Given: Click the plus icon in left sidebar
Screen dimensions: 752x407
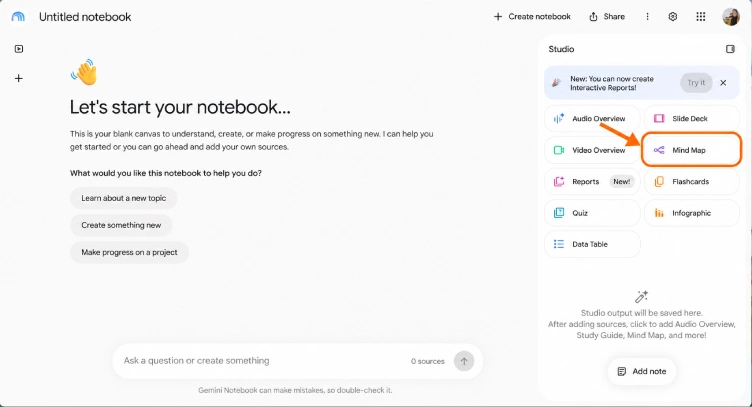Looking at the screenshot, I should coord(19,78).
